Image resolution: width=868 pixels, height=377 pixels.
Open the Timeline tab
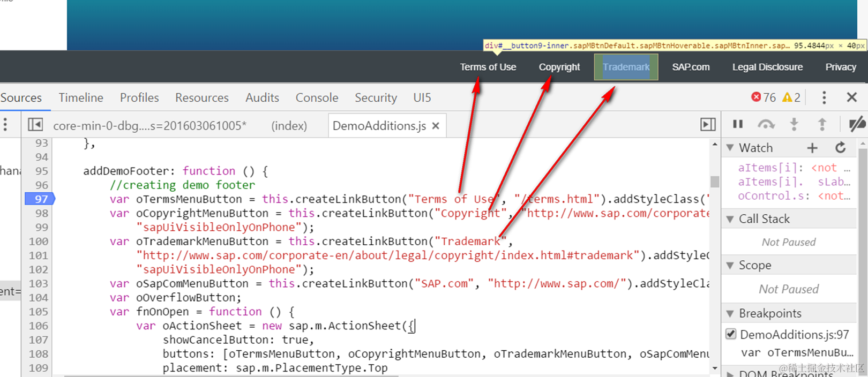(81, 97)
